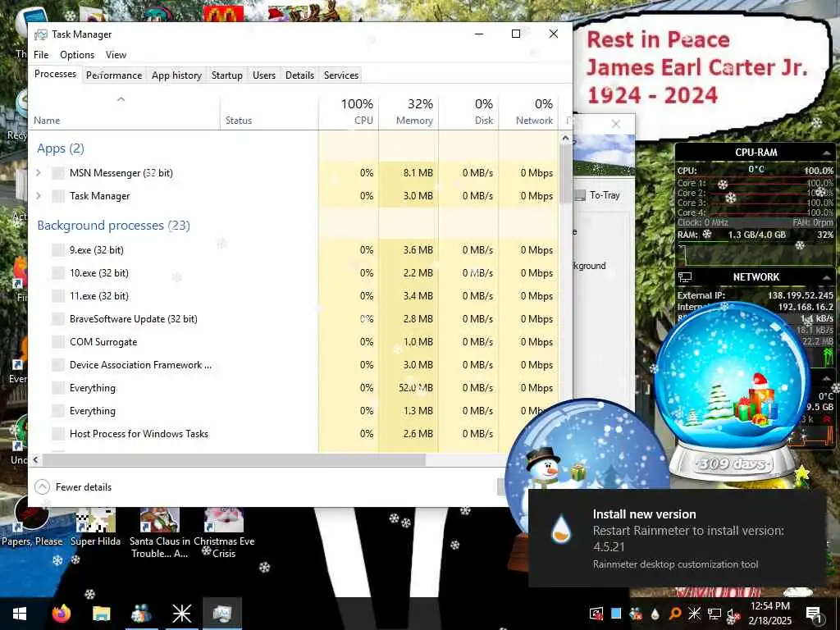Click the muted volume tray icon
The image size is (840, 630).
(x=733, y=614)
